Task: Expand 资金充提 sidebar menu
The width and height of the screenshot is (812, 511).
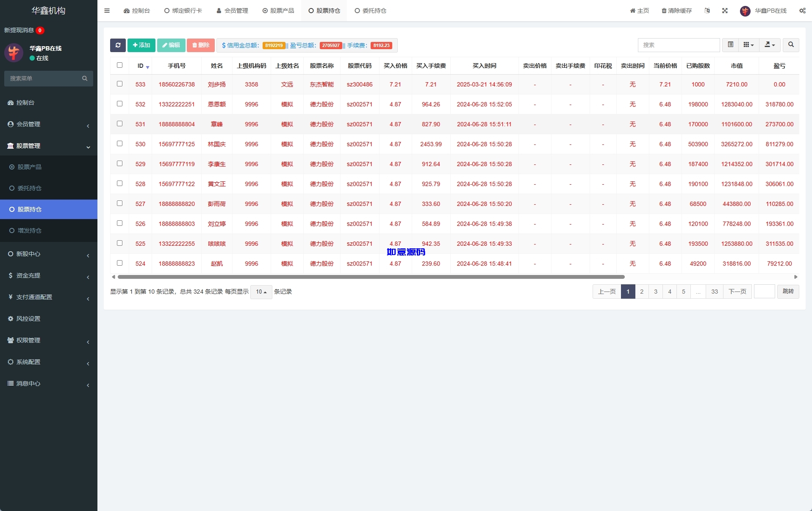Action: point(49,275)
